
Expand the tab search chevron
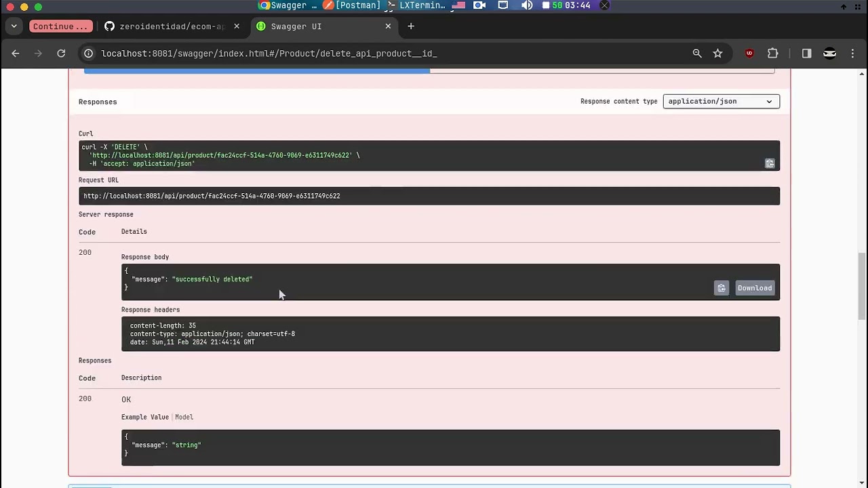click(x=14, y=26)
